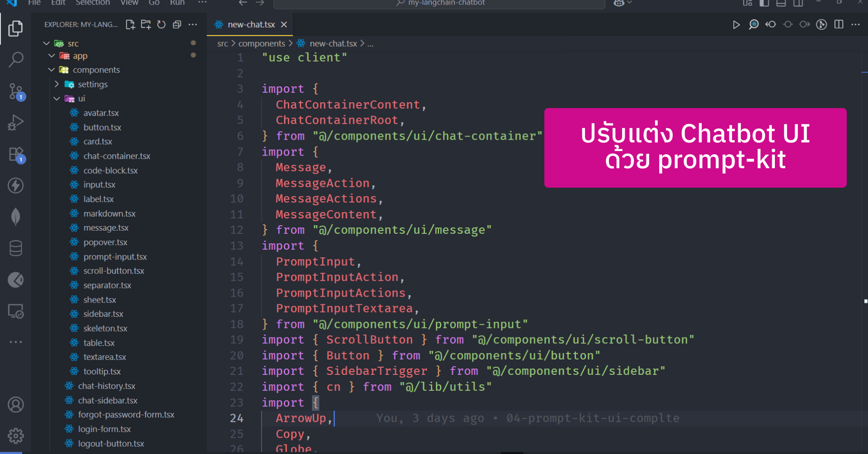This screenshot has height=454, width=868.
Task: Open the Run menu
Action: (x=177, y=3)
